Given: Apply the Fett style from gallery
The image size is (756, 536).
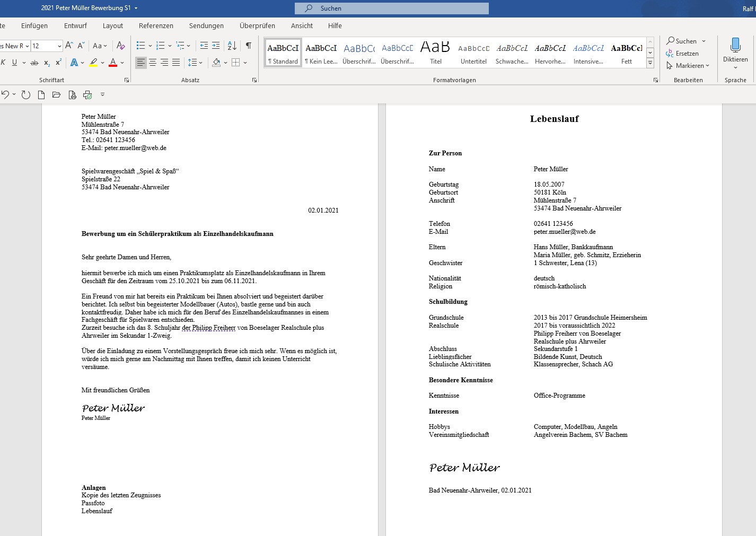Looking at the screenshot, I should pos(626,52).
